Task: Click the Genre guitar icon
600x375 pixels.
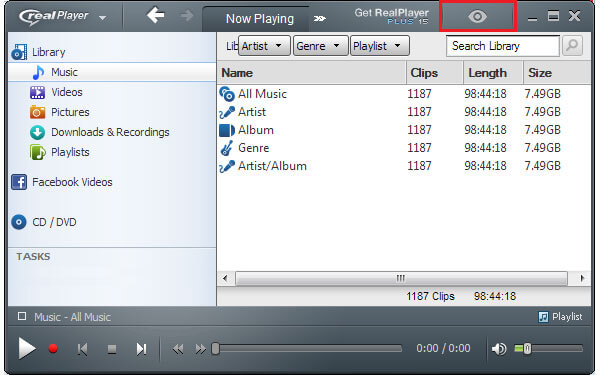Action: (x=227, y=148)
